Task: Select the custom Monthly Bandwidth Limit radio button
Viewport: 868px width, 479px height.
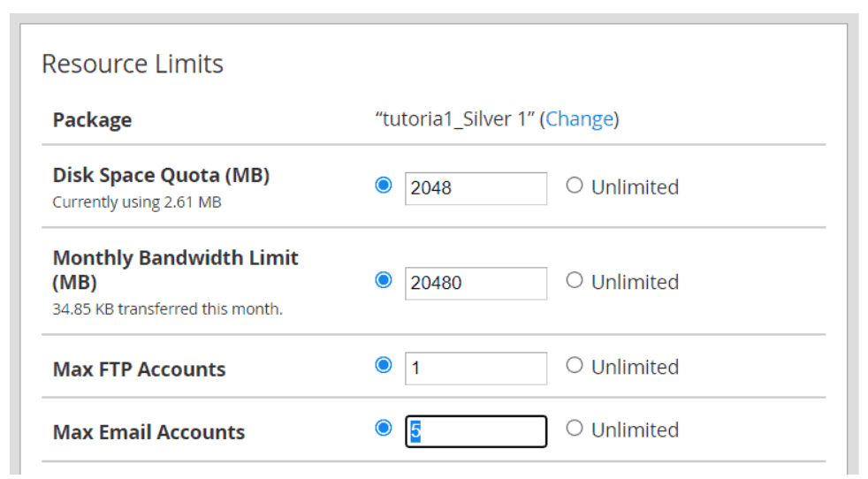Action: coord(384,280)
